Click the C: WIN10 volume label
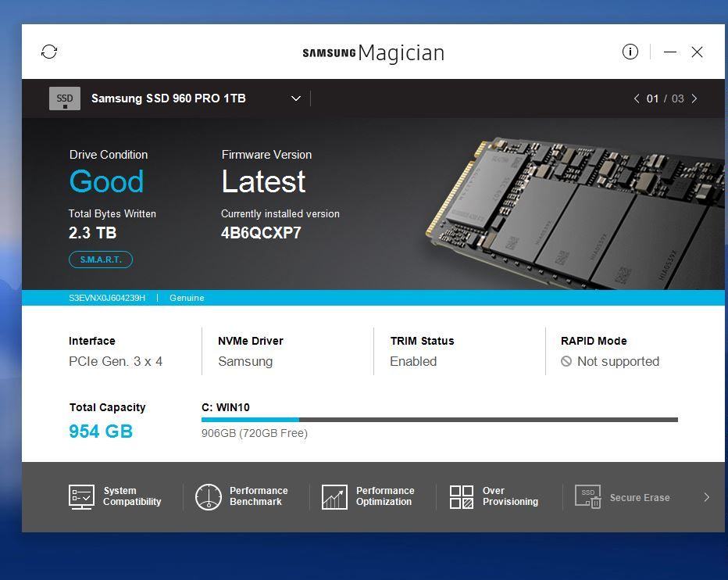The height and width of the screenshot is (580, 728). [226, 407]
